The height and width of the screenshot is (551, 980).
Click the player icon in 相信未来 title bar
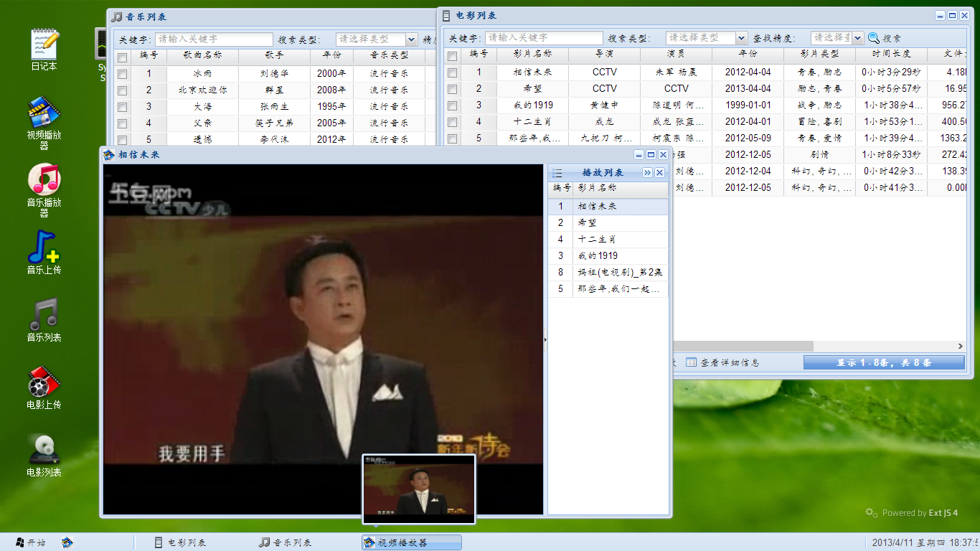pyautogui.click(x=109, y=154)
